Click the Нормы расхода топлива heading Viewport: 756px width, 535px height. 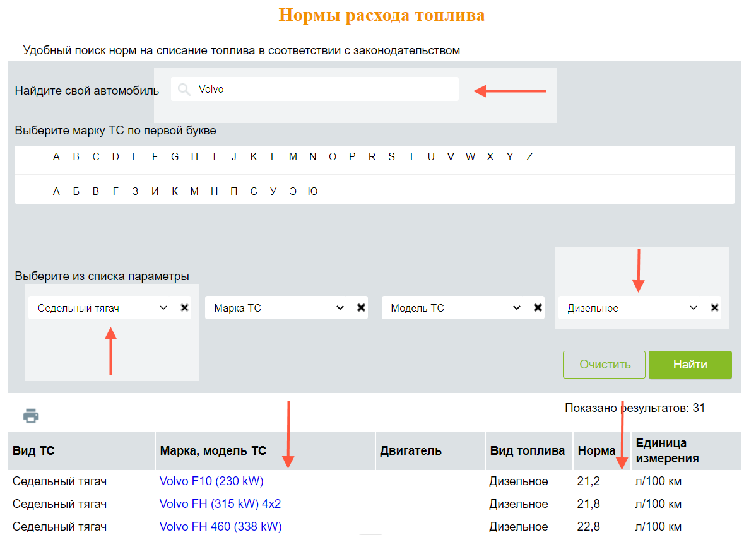tap(382, 15)
